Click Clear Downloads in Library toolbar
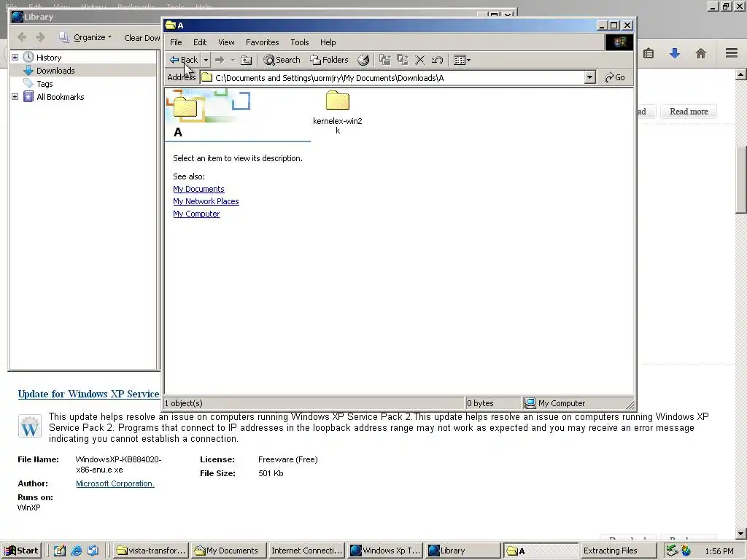The image size is (747, 560). (142, 38)
